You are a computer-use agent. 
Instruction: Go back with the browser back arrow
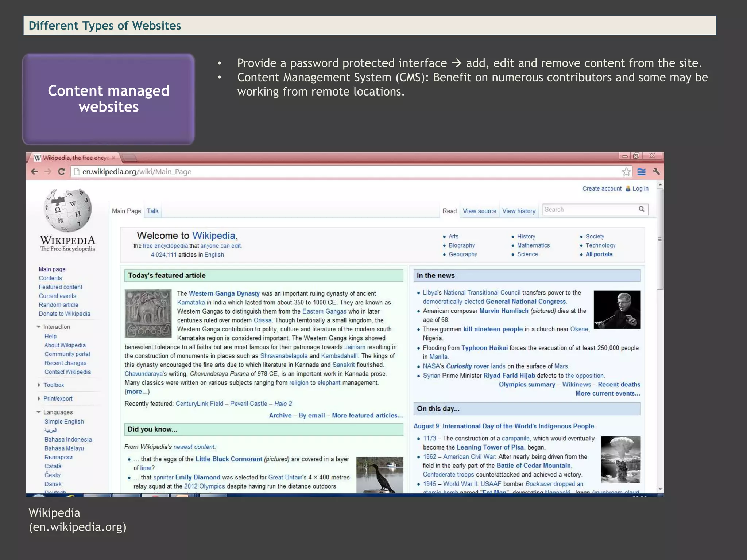coord(35,171)
